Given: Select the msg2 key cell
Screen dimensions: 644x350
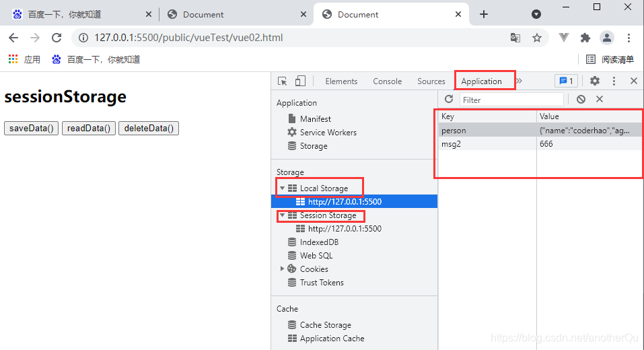Looking at the screenshot, I should click(487, 144).
